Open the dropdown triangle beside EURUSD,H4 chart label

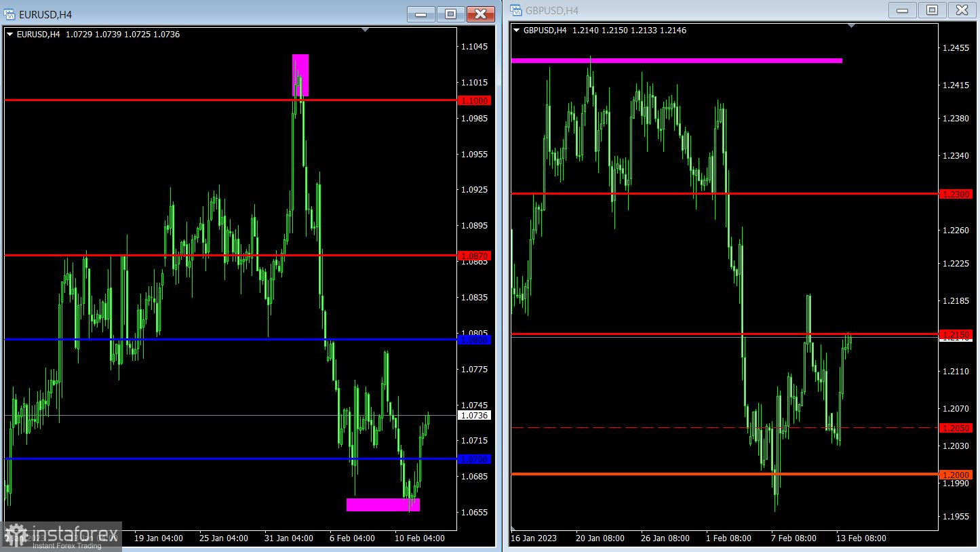(x=9, y=34)
